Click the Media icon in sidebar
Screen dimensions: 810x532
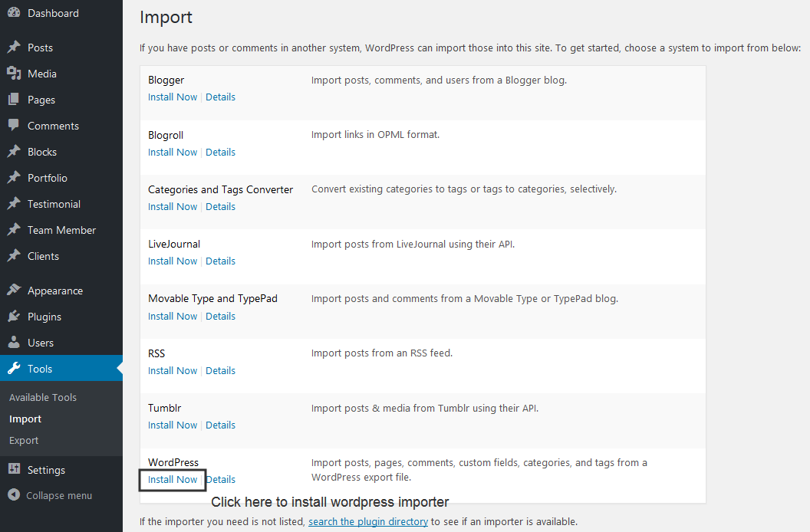click(14, 74)
